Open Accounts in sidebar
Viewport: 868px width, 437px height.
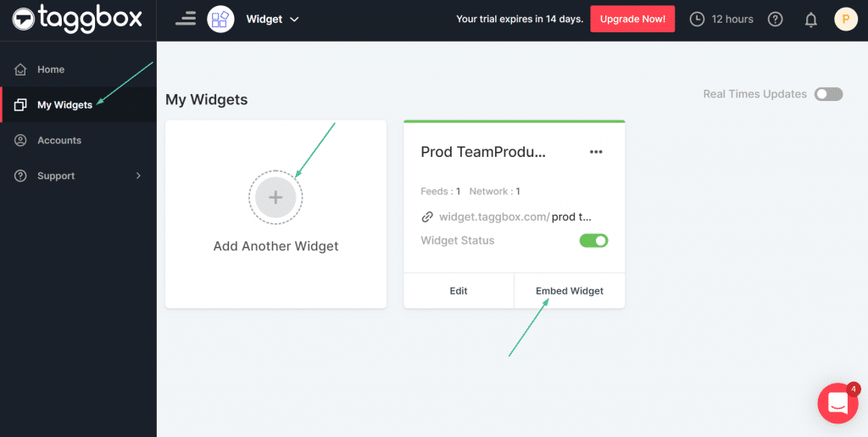pos(58,141)
